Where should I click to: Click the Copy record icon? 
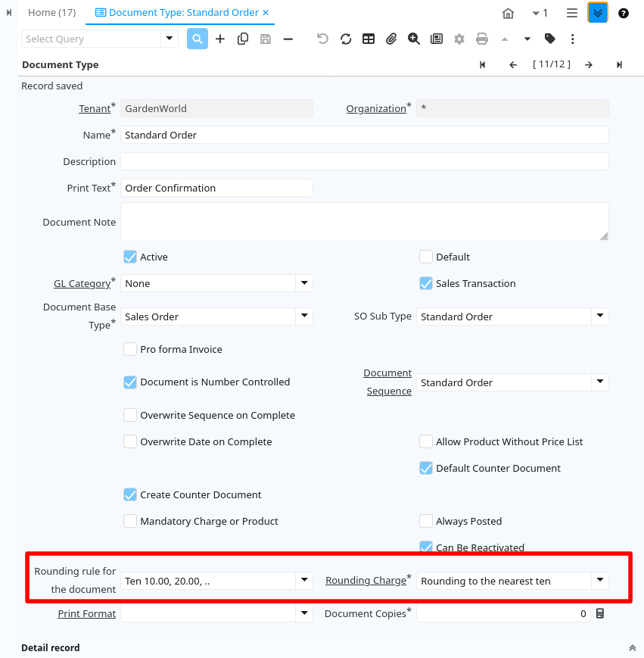click(243, 39)
